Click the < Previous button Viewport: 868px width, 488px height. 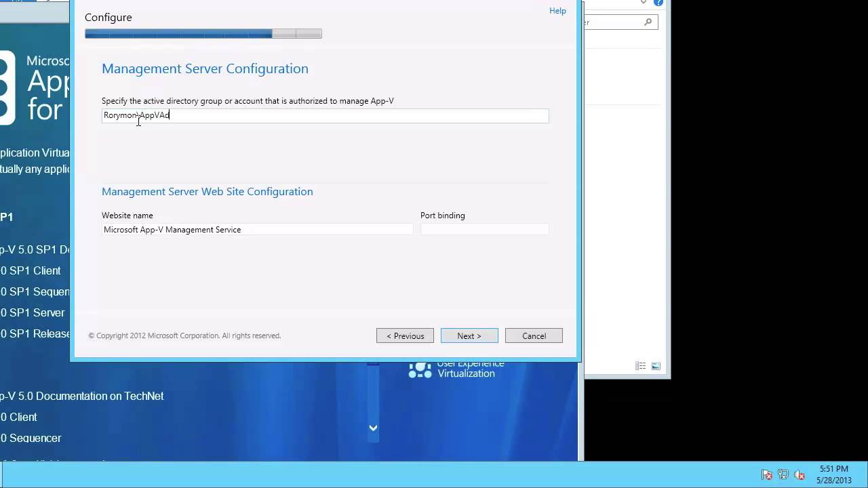coord(405,335)
